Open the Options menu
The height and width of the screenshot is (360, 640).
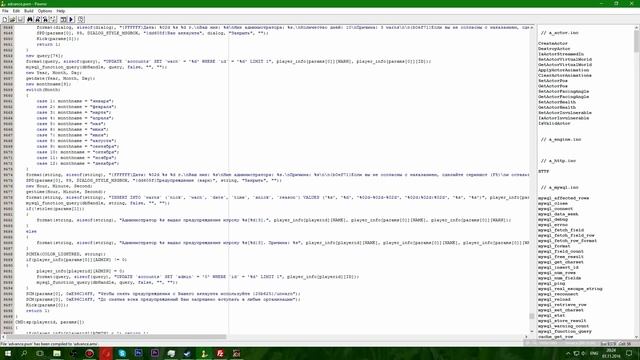(x=45, y=11)
